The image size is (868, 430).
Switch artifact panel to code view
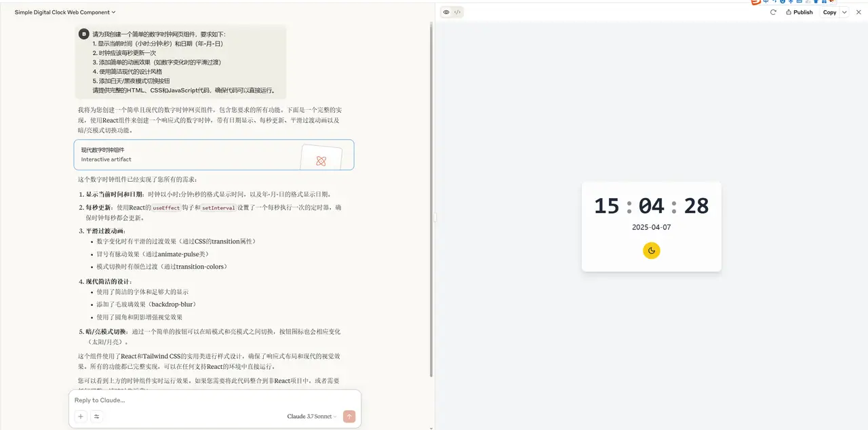[458, 12]
